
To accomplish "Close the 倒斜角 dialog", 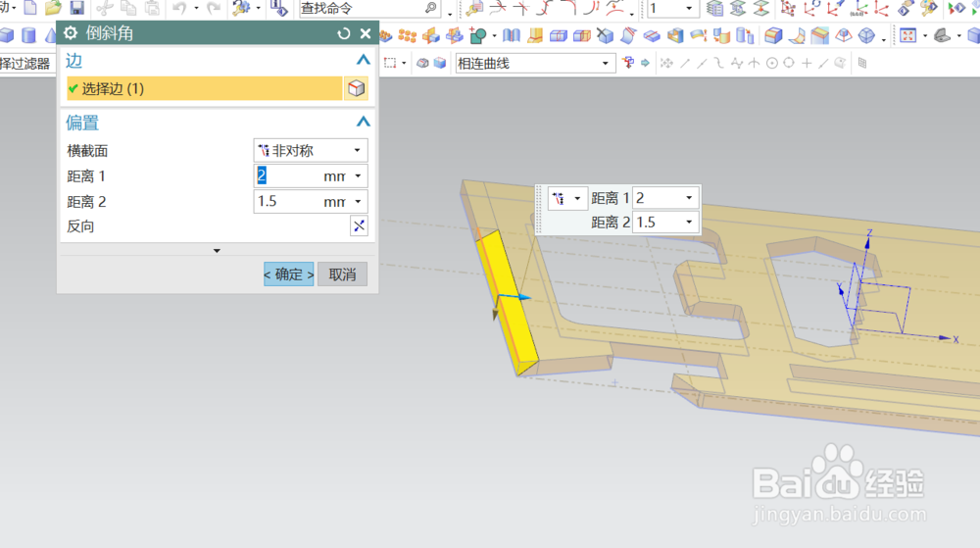I will (x=366, y=33).
